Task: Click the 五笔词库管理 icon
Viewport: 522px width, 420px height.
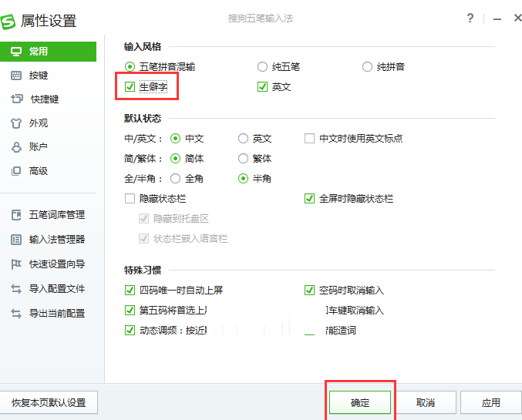Action: 16,215
